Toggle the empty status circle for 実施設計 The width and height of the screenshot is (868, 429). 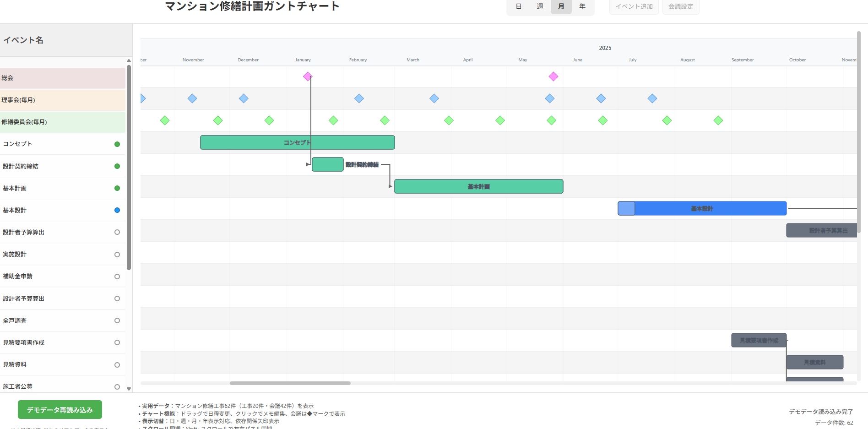point(117,255)
